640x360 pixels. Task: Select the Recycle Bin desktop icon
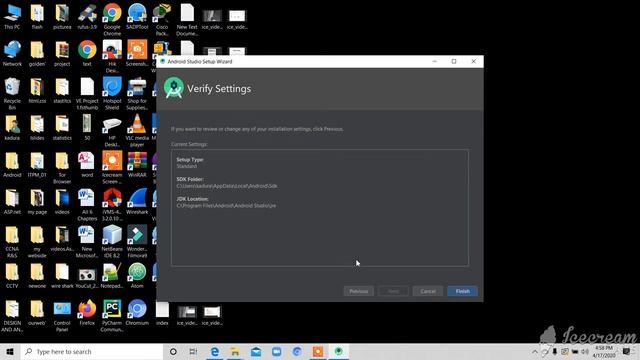click(x=12, y=94)
